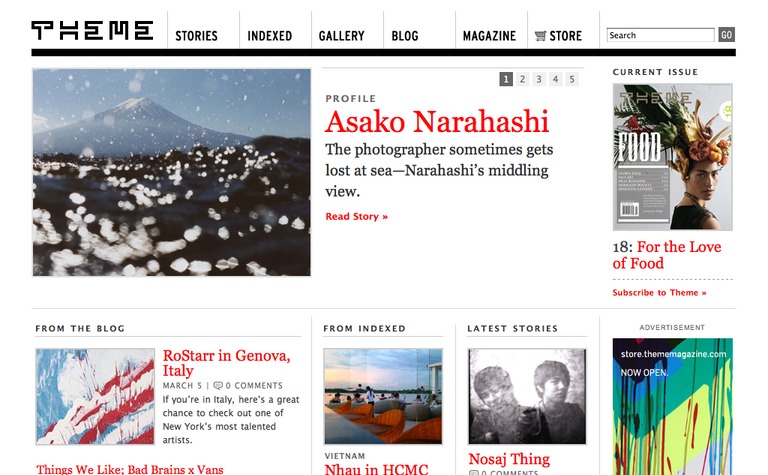
Task: Click the Nosaj Thing story thumbnail
Action: [527, 396]
